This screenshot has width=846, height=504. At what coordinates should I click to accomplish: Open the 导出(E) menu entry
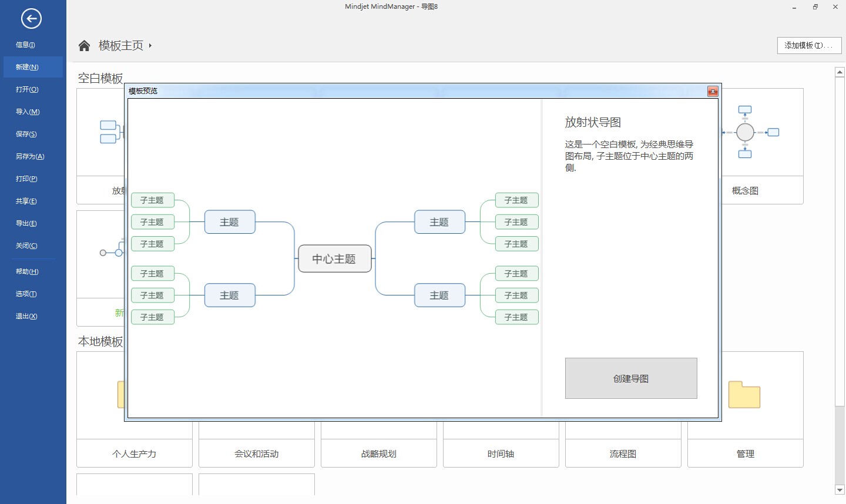coord(26,223)
